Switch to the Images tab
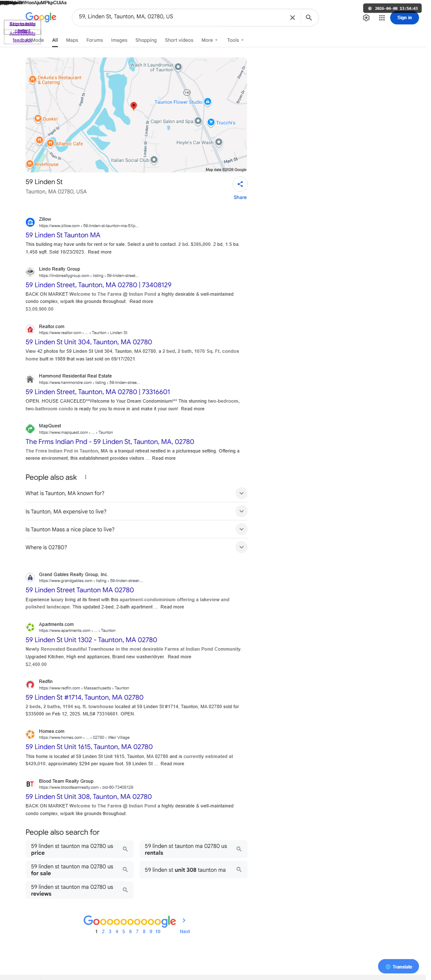Viewport: 431px width, 980px height. tap(119, 40)
